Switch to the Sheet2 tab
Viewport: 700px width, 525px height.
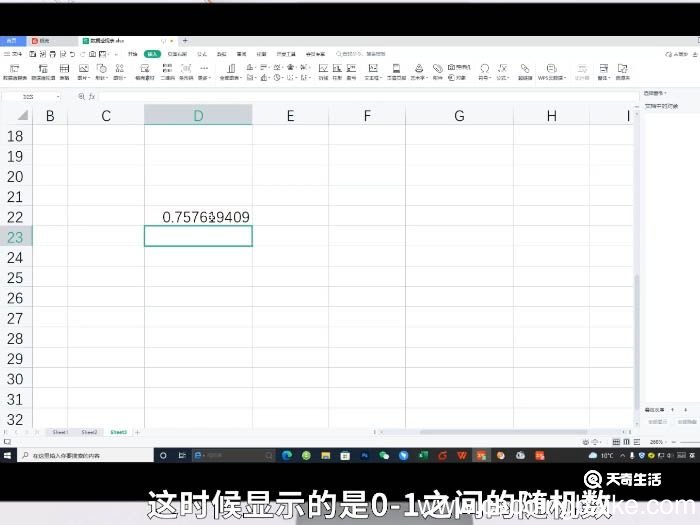(89, 432)
